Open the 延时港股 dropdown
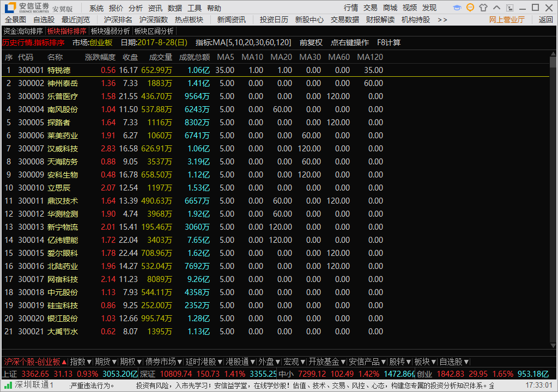558x392 pixels. tap(204, 362)
